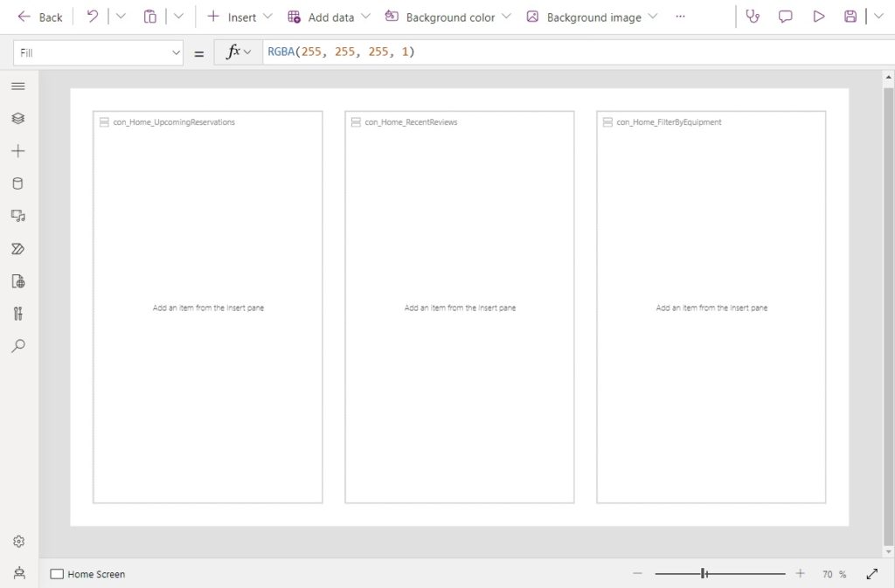Undo the last action
895x588 pixels.
point(92,17)
